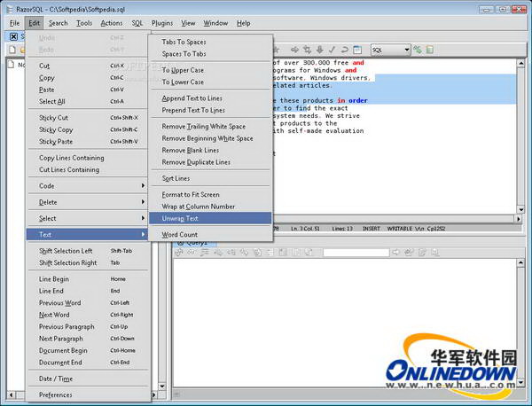Image resolution: width=532 pixels, height=406 pixels.
Task: Open Preferences from Edit menu
Action: coord(56,394)
